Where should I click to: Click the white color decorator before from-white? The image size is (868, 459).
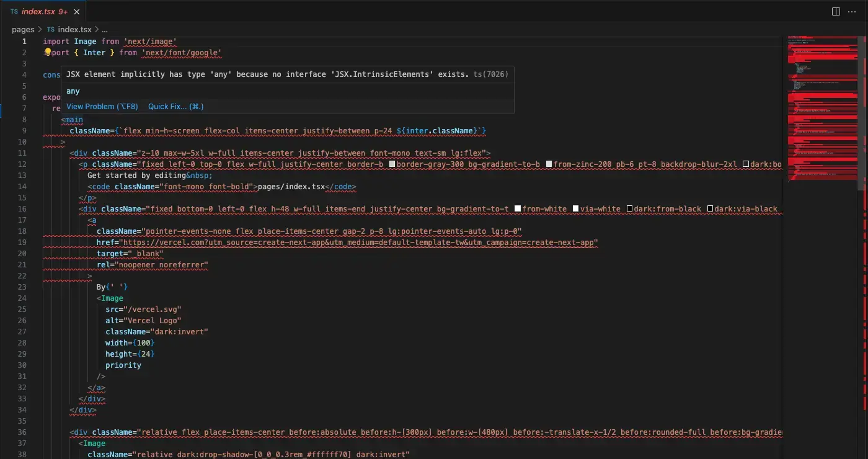tap(517, 209)
